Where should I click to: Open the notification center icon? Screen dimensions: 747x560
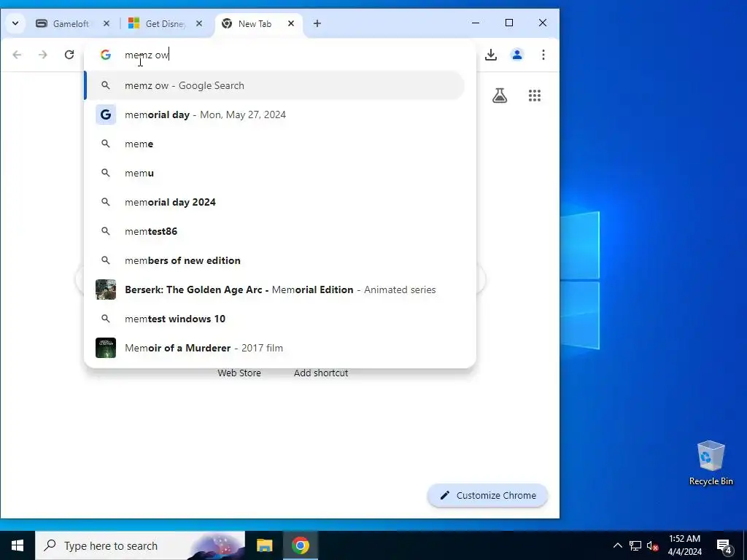pyautogui.click(x=724, y=546)
